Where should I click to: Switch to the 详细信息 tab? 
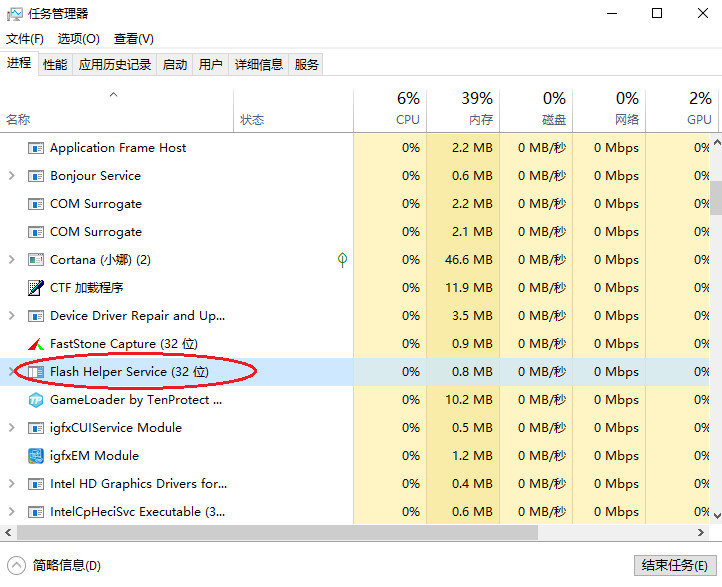pyautogui.click(x=259, y=64)
